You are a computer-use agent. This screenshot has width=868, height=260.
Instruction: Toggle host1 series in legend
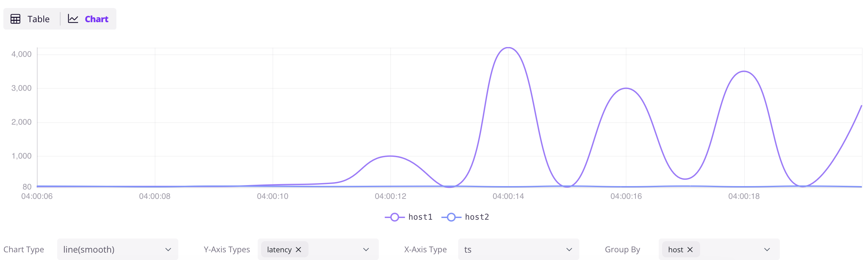click(420, 217)
